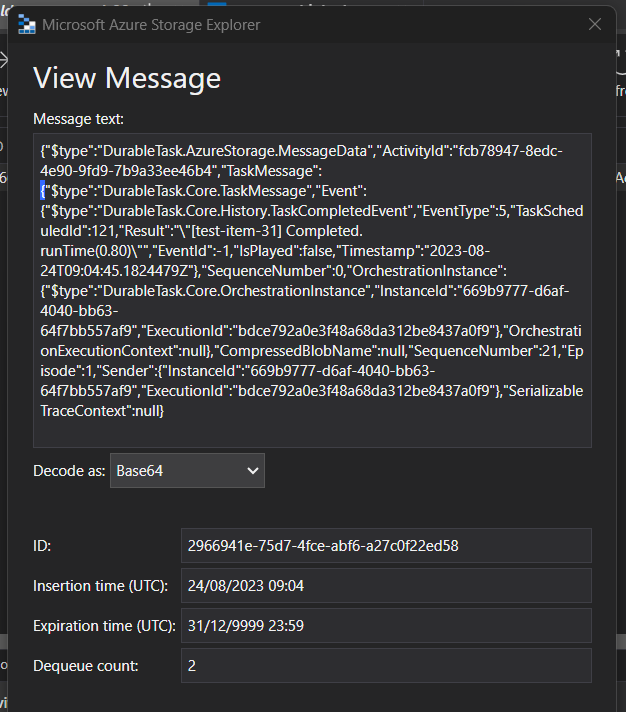This screenshot has height=712, width=626.
Task: Open the Decode as Base64 dropdown
Action: pyautogui.click(x=187, y=470)
